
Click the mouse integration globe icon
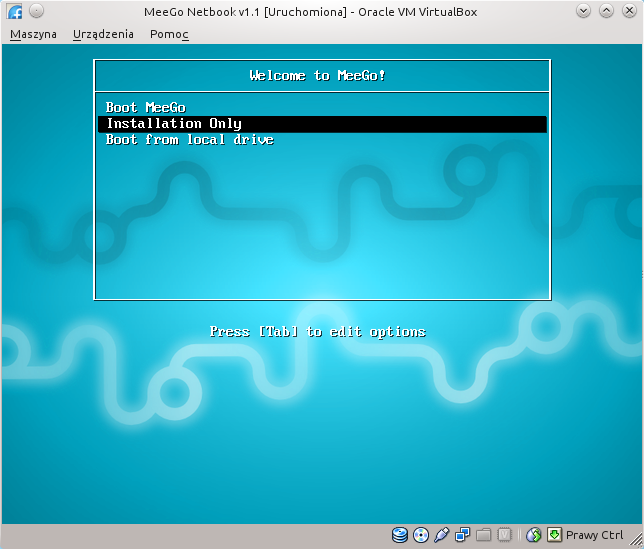tap(534, 535)
